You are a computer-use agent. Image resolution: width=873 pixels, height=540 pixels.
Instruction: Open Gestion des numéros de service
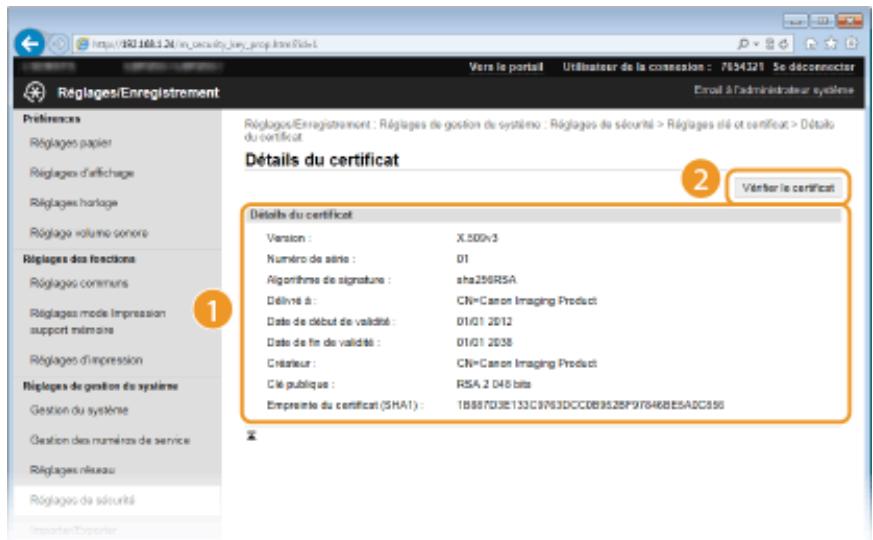(x=110, y=440)
